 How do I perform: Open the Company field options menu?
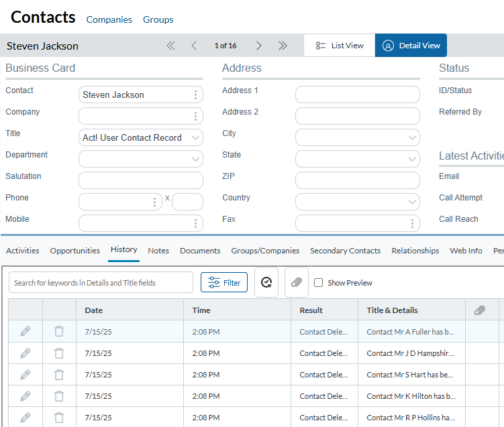tap(195, 116)
